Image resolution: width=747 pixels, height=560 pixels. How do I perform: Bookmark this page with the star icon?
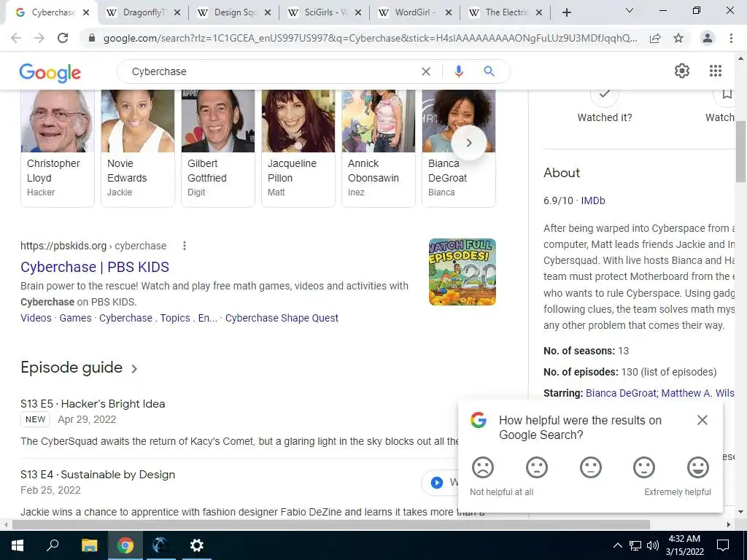(x=678, y=38)
